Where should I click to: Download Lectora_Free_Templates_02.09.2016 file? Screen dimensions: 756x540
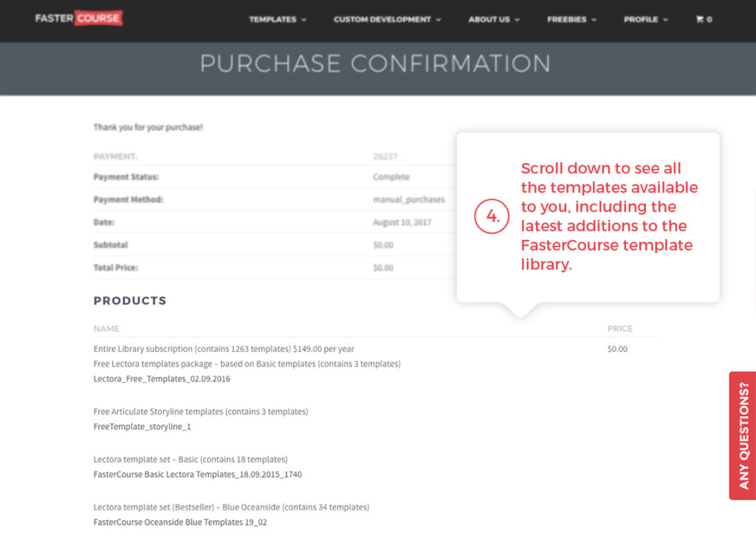(162, 378)
